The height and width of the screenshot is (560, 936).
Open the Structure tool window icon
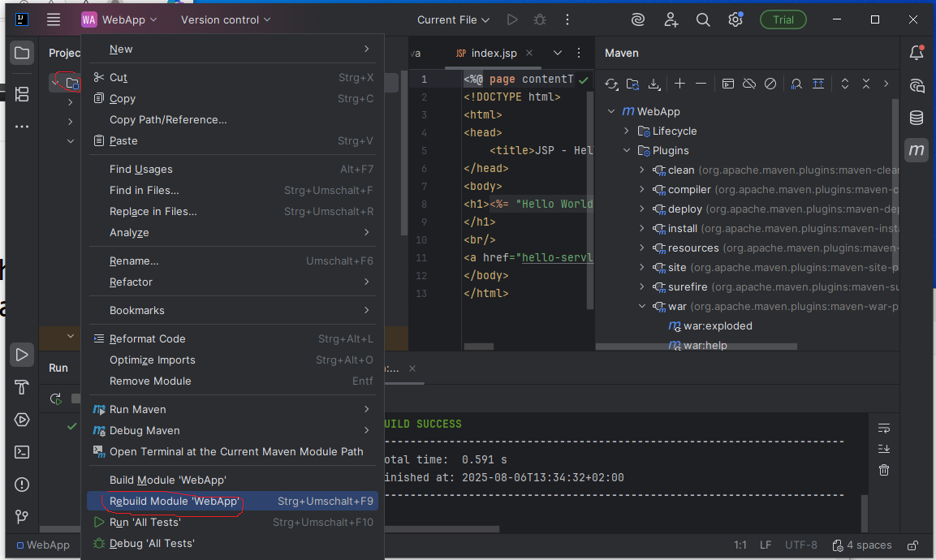22,94
